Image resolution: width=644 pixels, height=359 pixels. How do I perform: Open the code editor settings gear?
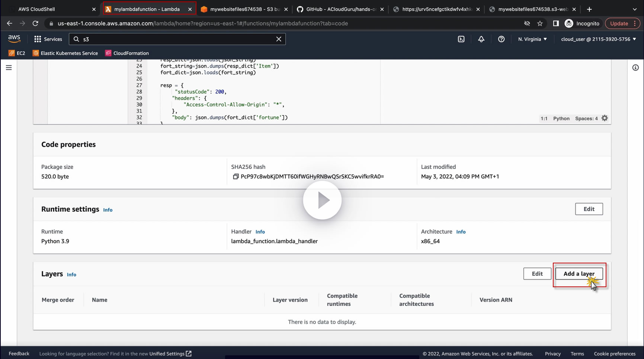pyautogui.click(x=605, y=118)
